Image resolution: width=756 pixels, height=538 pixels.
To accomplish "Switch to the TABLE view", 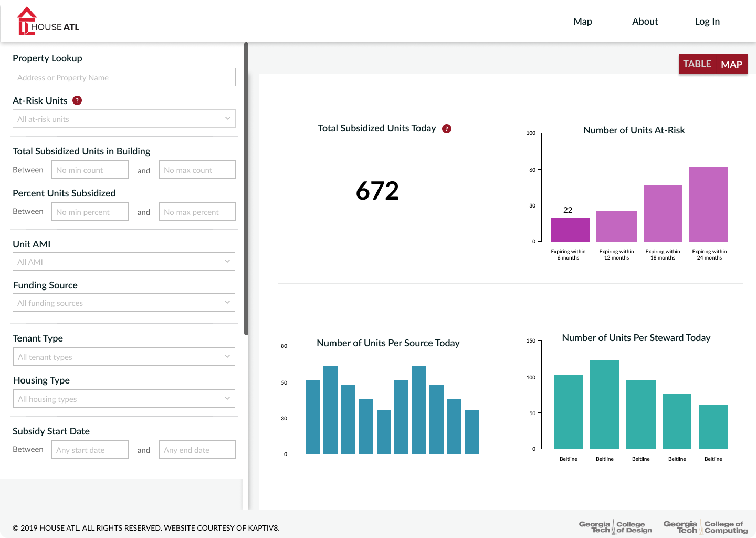I will (x=697, y=64).
